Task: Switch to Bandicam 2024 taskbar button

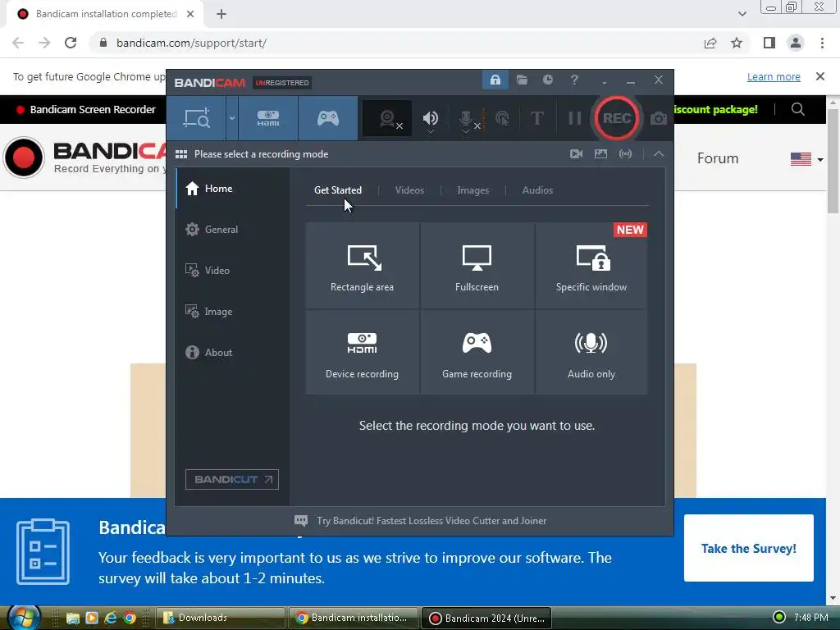Action: 486,618
